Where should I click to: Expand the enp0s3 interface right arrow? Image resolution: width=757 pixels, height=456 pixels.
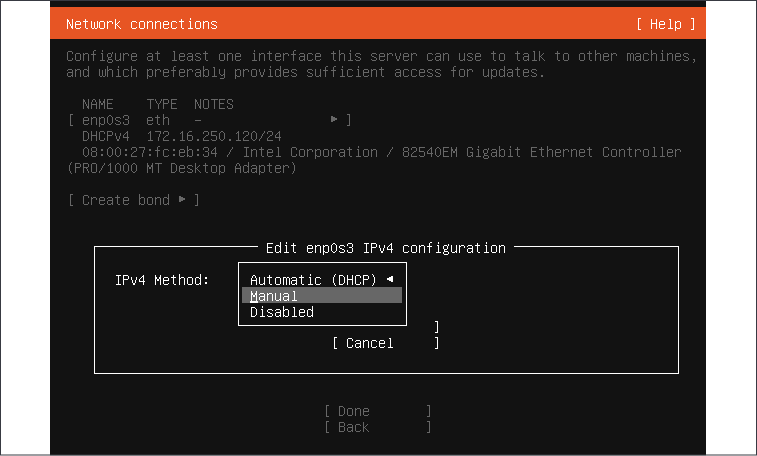pos(334,119)
